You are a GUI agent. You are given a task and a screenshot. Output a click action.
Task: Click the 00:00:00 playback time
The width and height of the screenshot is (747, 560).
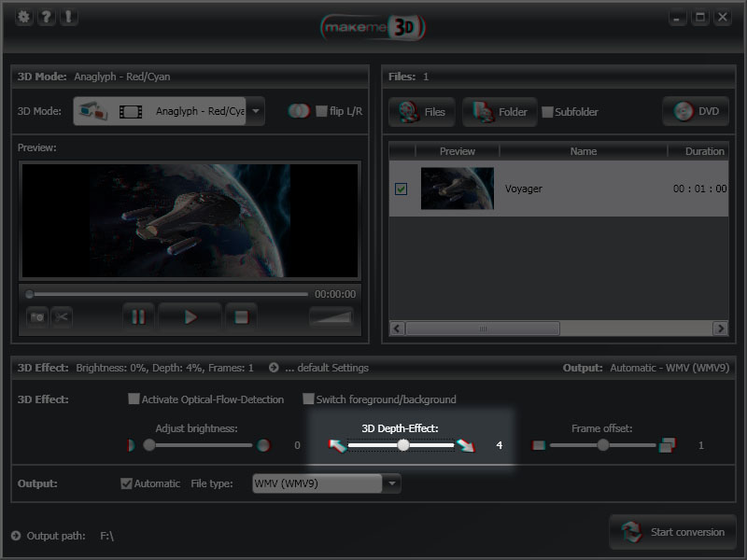click(335, 294)
